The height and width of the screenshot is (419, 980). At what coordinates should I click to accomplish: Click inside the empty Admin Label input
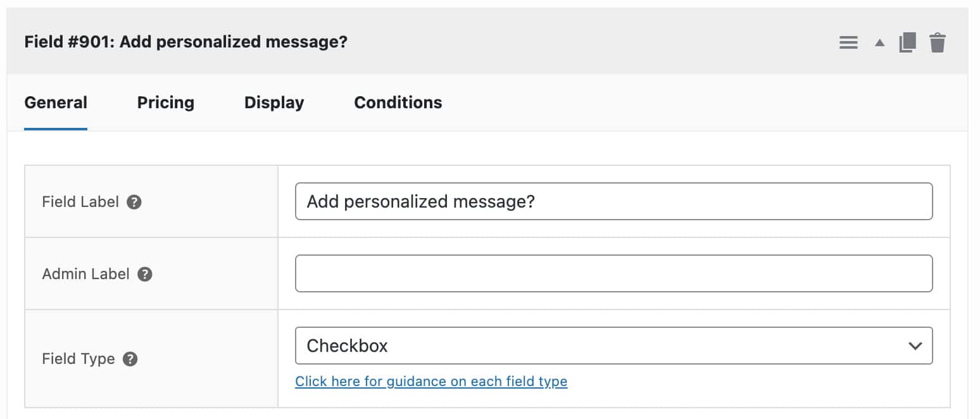click(x=613, y=273)
